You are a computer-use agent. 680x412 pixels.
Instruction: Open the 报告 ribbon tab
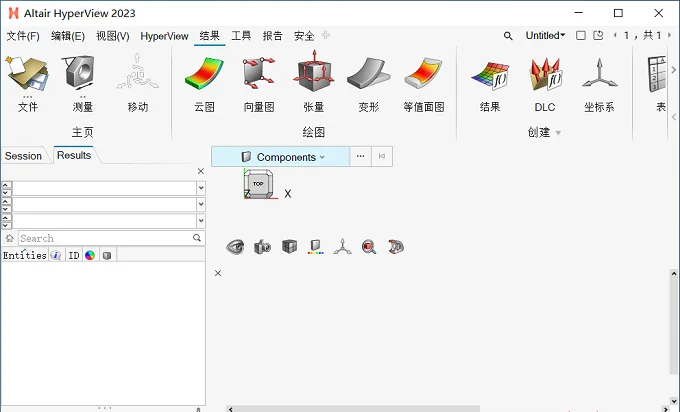272,36
